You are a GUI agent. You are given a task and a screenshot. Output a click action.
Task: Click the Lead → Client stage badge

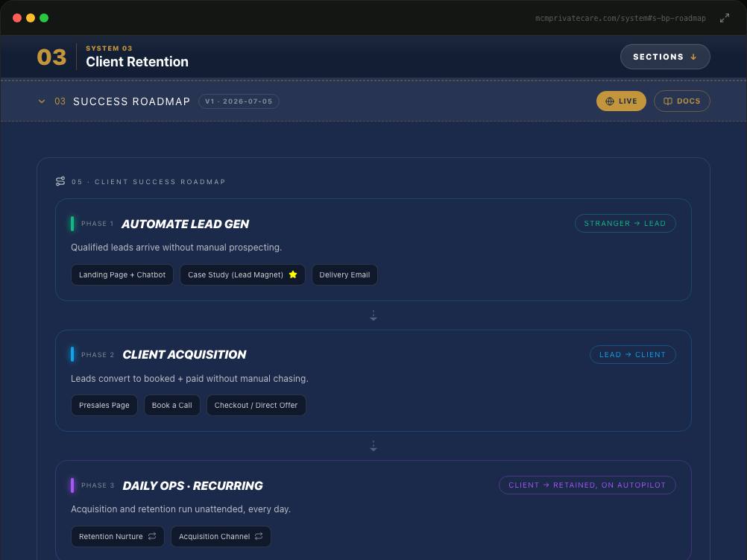coord(633,355)
